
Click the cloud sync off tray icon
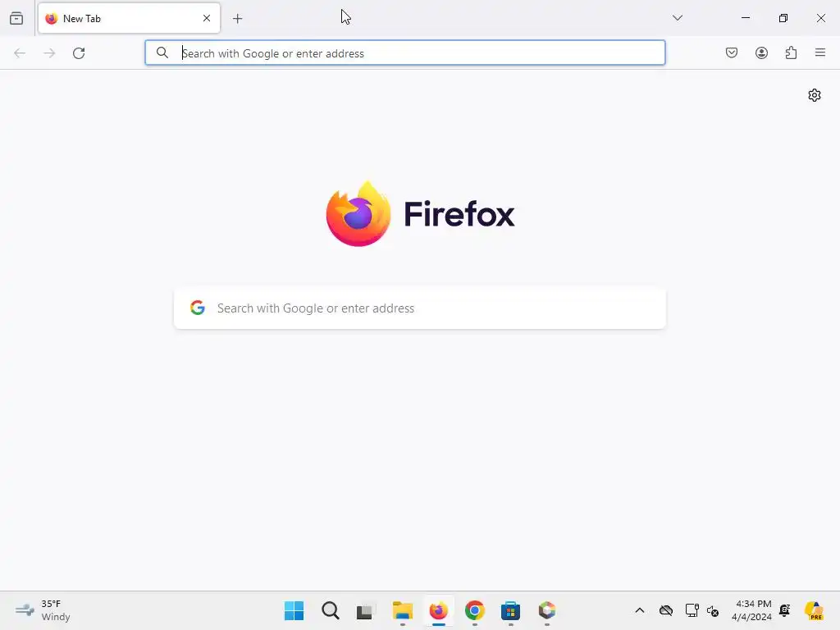click(x=666, y=610)
